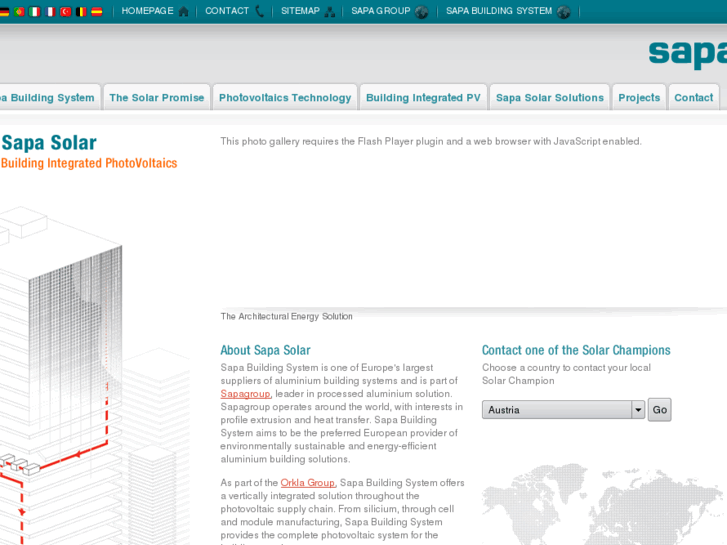The image size is (727, 545).
Task: Click the Go button
Action: pos(659,410)
